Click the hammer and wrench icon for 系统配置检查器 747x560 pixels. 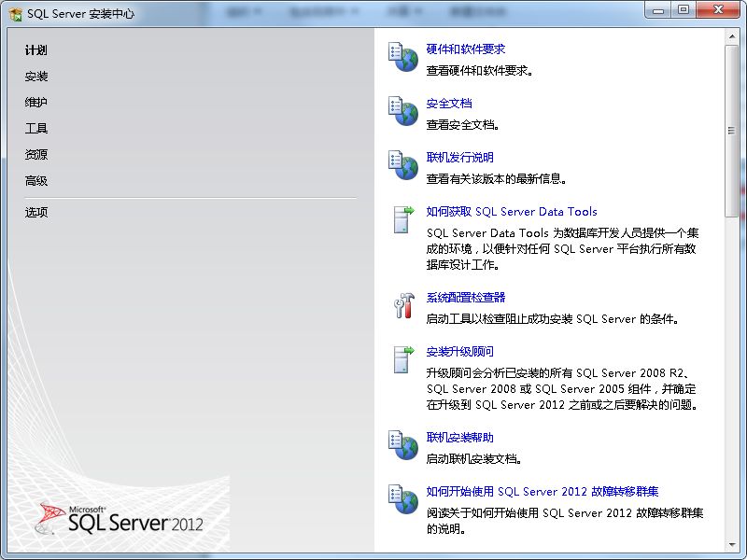coord(404,305)
